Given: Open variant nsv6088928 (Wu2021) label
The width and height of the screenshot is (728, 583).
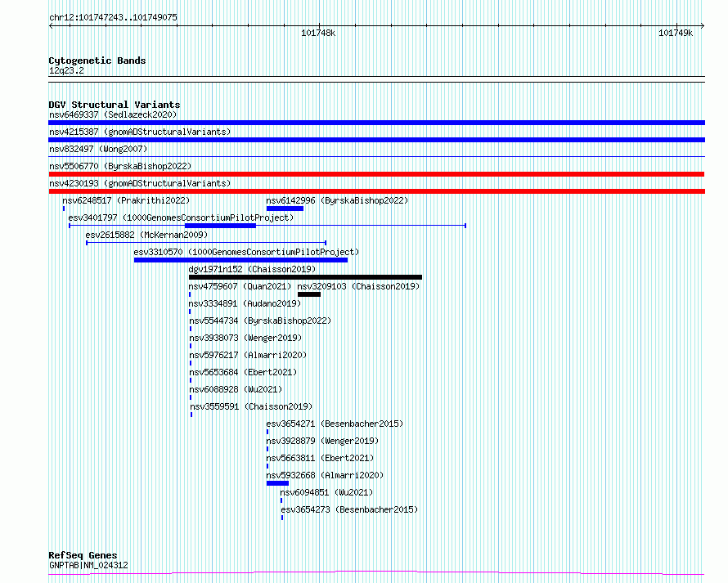Looking at the screenshot, I should (x=236, y=389).
